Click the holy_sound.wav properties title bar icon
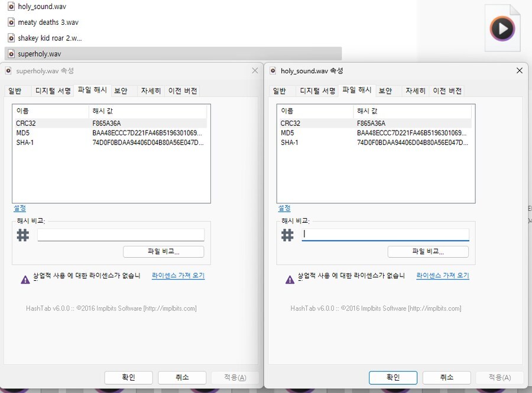Screen dimensions: 532x393 point(273,70)
